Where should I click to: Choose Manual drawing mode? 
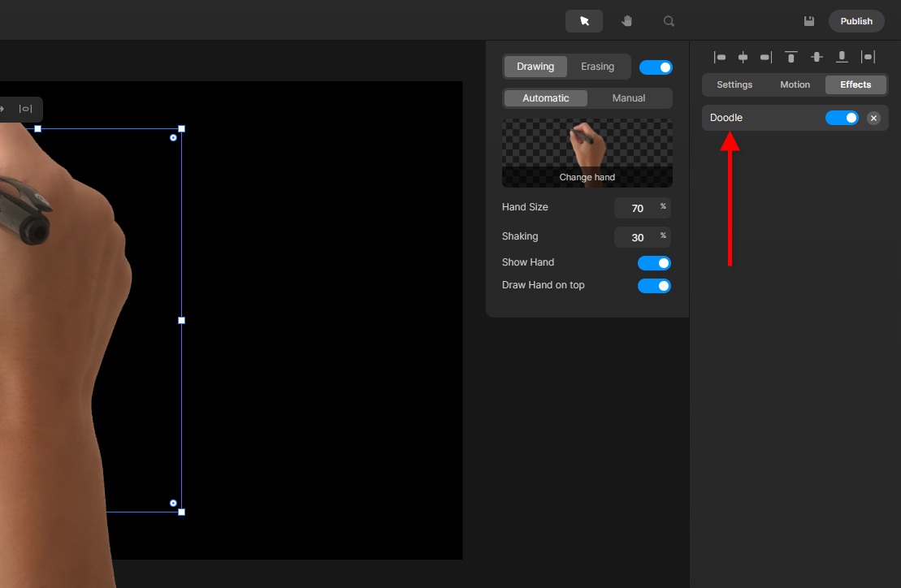[629, 98]
